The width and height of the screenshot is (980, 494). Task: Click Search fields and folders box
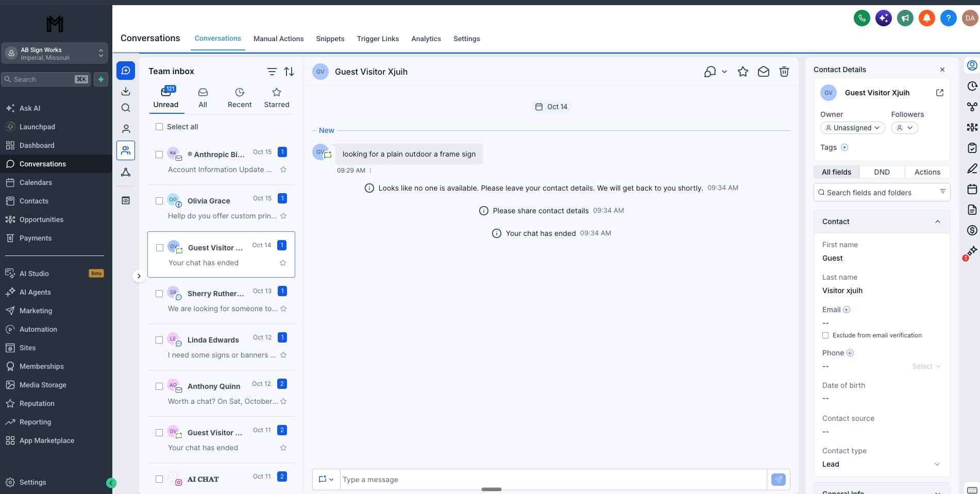click(882, 193)
